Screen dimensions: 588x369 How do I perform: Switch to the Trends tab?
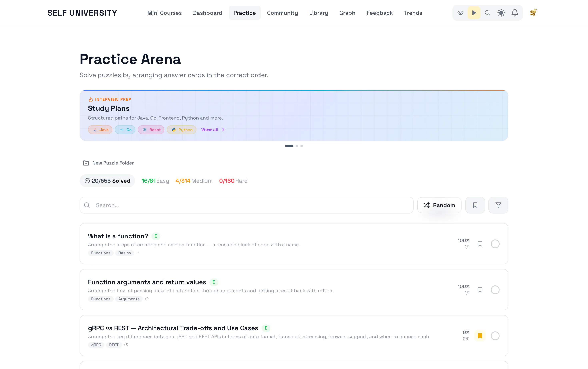pos(413,13)
